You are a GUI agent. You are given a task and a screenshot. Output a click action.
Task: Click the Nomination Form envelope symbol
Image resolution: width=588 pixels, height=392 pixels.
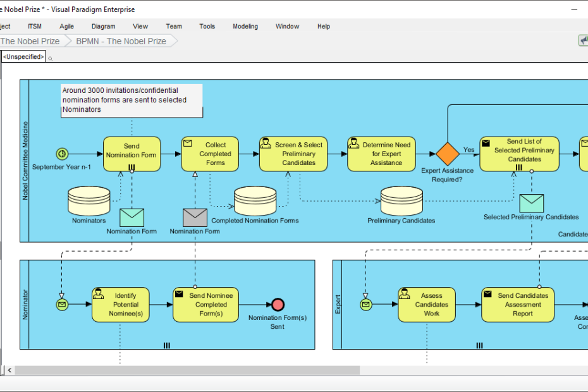[132, 219]
